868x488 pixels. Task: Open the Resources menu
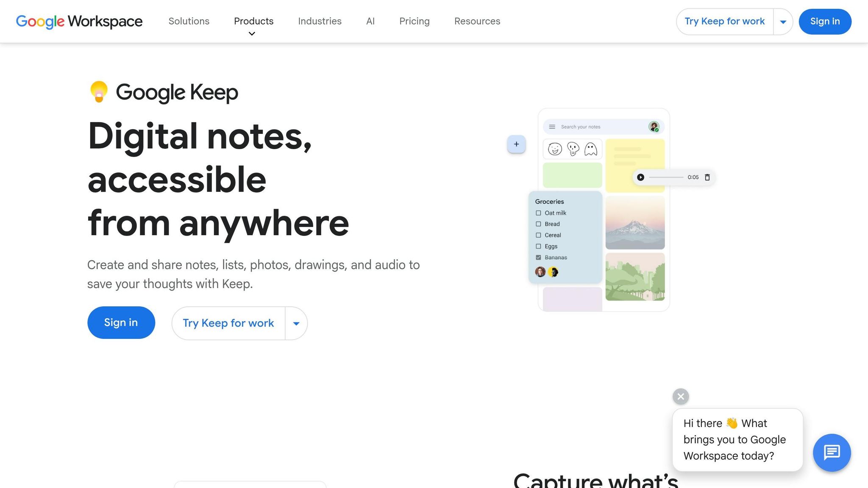click(477, 21)
